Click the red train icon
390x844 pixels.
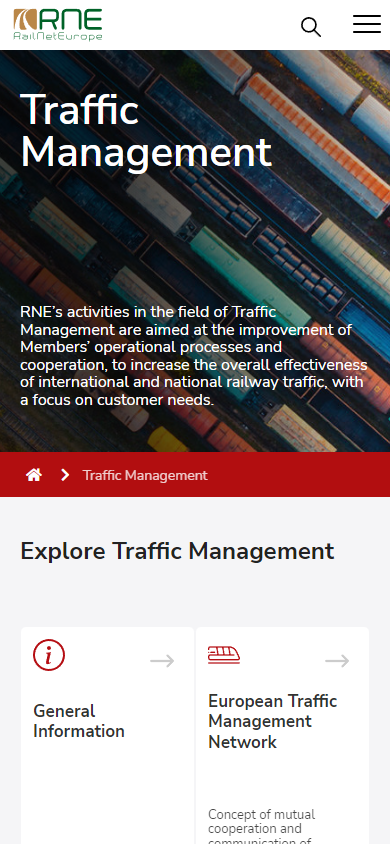[x=224, y=655]
